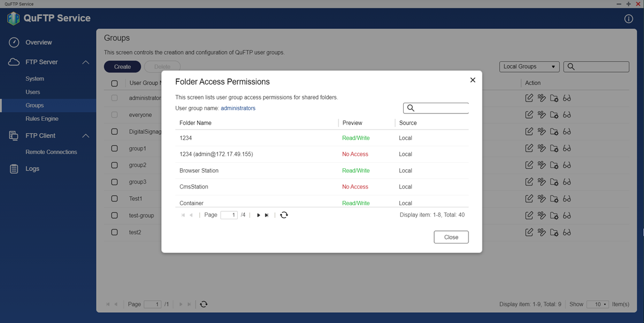
Task: Jump to last page of folder permissions
Action: pos(267,215)
